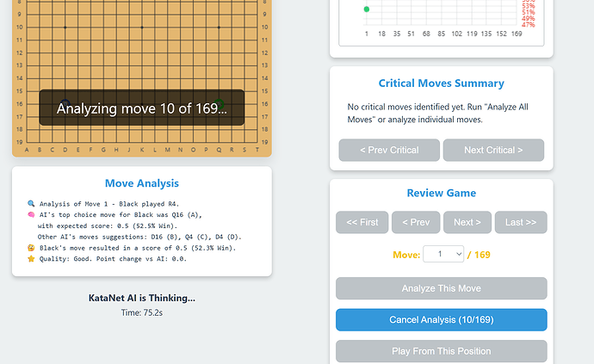This screenshot has height=364, width=594.
Task: Click the Prev Critical button
Action: pos(389,150)
